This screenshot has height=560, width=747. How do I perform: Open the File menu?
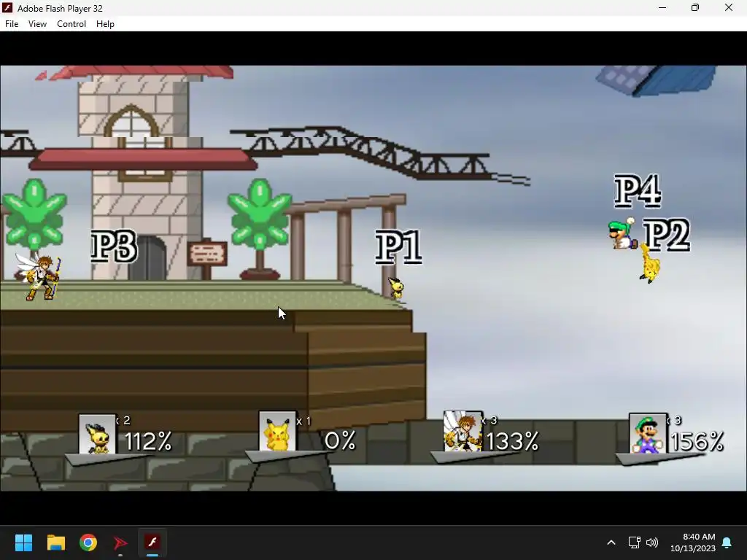[x=12, y=24]
